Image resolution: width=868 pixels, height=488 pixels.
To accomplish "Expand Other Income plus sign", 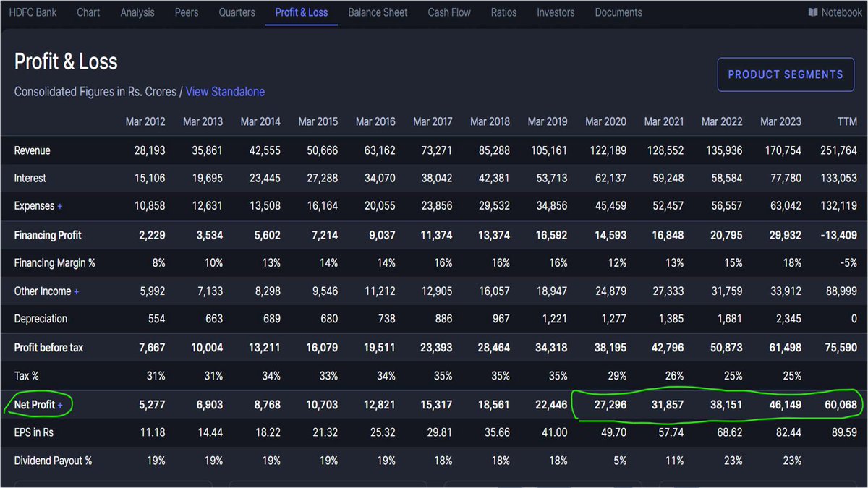I will [x=77, y=291].
